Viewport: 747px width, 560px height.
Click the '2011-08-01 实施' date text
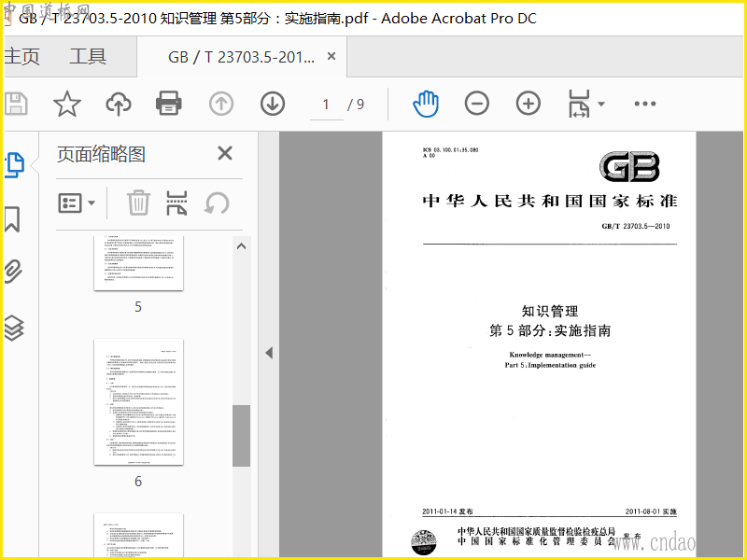[651, 511]
